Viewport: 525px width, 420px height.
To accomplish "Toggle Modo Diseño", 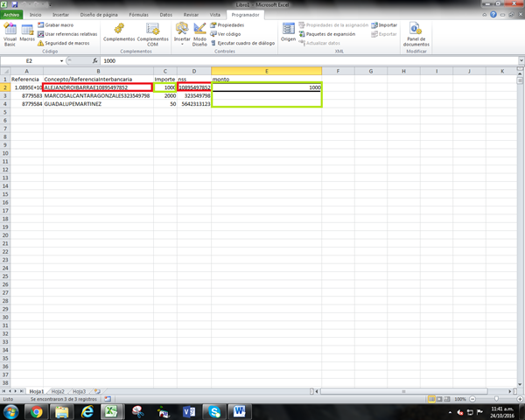I will 199,34.
